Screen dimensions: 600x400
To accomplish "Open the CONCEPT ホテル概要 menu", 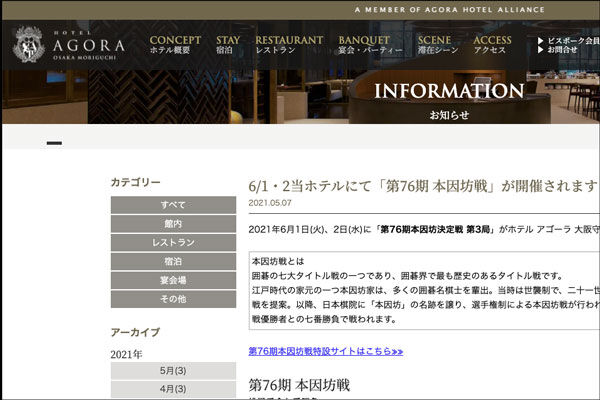I will pos(175,45).
